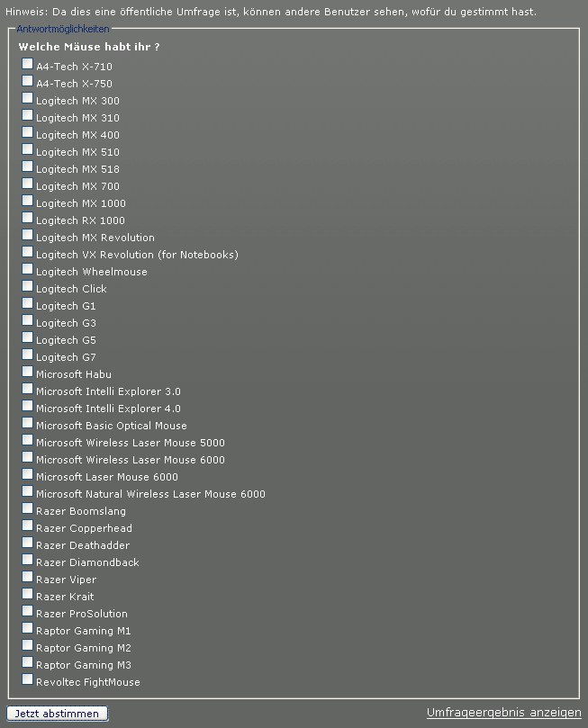Check Logitech RX 1000 option
Screen dimensions: 588x728
[27, 217]
